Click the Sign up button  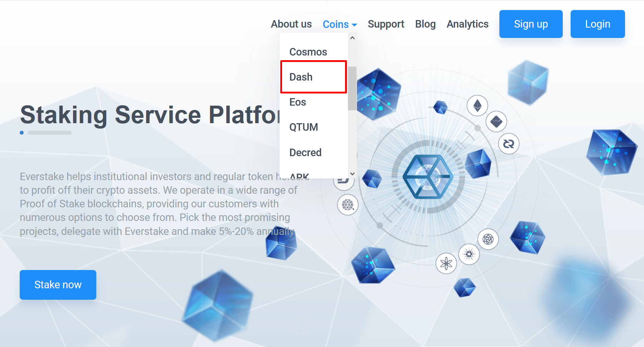click(531, 24)
